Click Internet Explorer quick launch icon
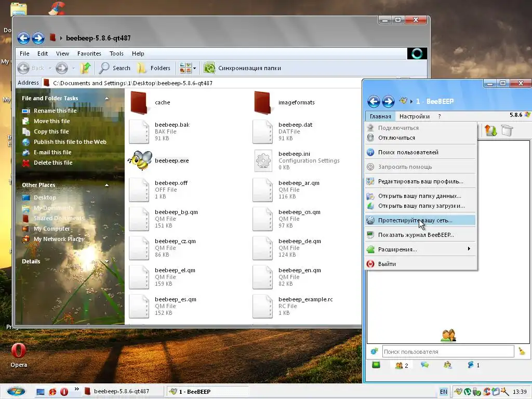The image size is (532, 399). (x=52, y=392)
